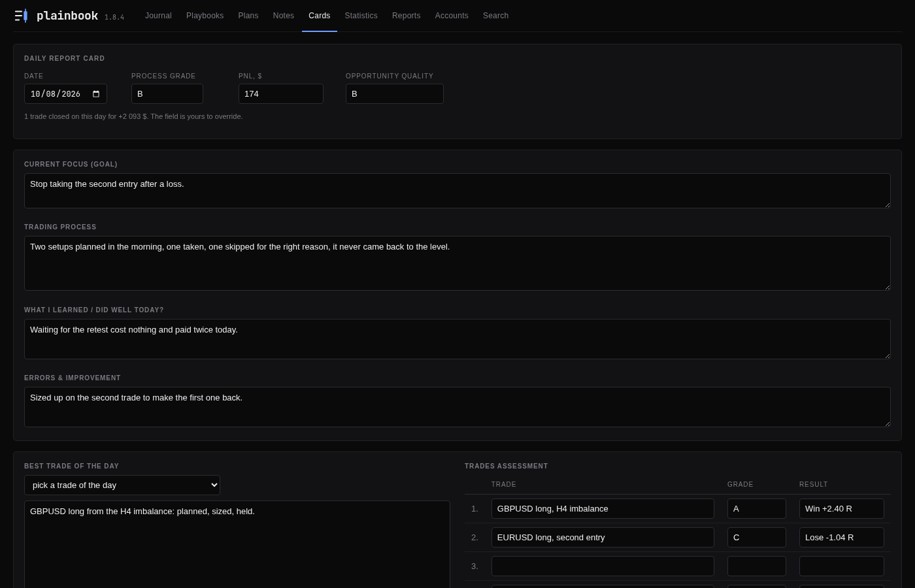
Task: Select the Accounts menu item
Action: pyautogui.click(x=452, y=16)
